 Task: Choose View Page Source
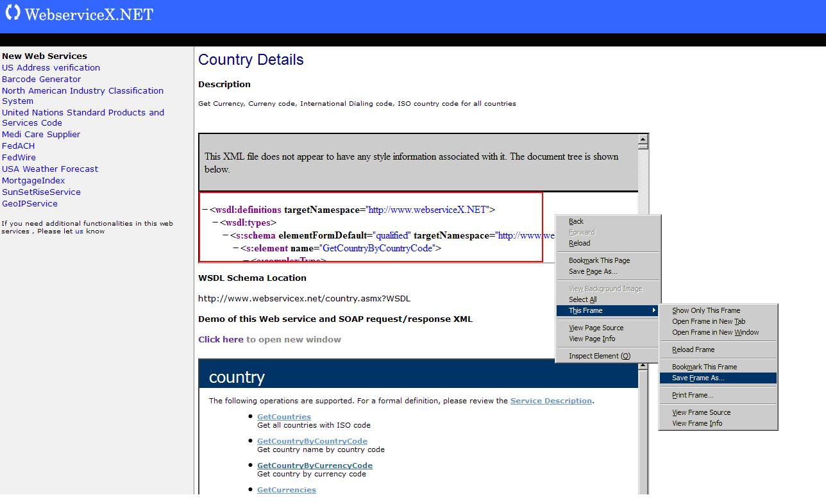click(x=607, y=328)
